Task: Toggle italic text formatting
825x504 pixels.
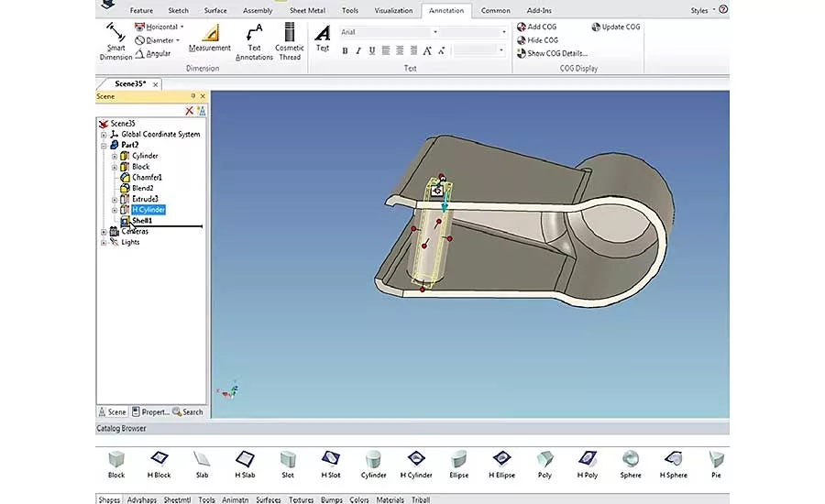Action: pyautogui.click(x=358, y=50)
